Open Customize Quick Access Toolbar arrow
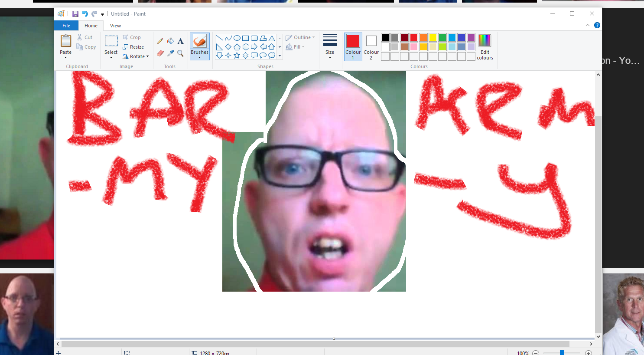The image size is (644, 355). 103,14
